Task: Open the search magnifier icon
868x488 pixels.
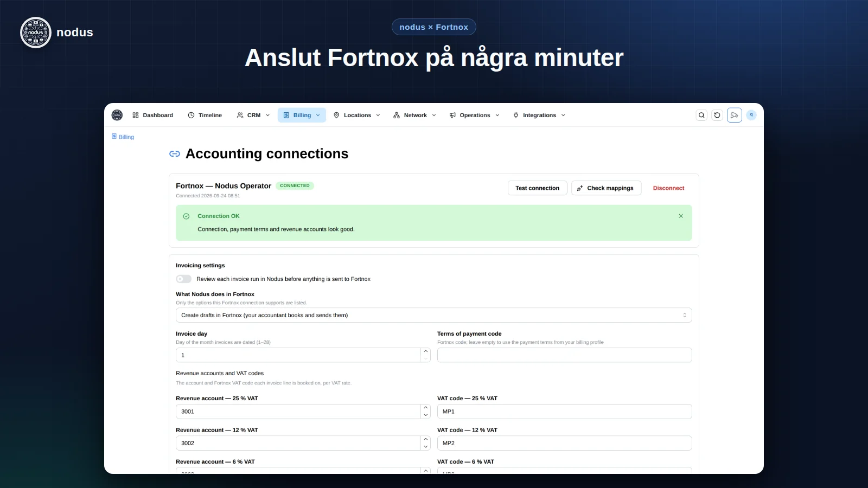Action: pyautogui.click(x=701, y=115)
